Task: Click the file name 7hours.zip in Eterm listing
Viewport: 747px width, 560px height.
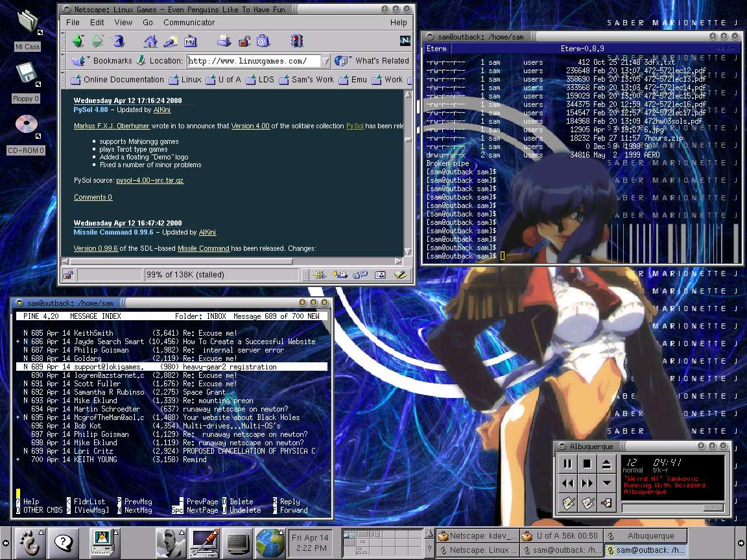Action: (x=663, y=138)
